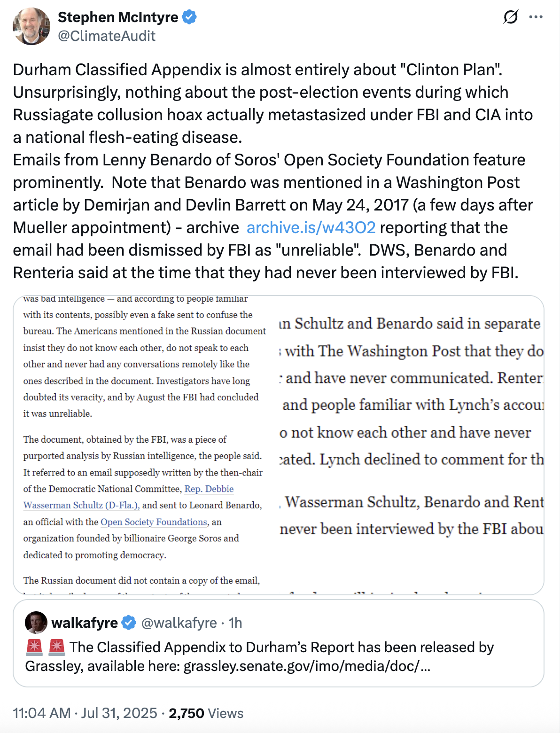
Task: Open the archive.is/w43O2 link
Action: click(311, 227)
